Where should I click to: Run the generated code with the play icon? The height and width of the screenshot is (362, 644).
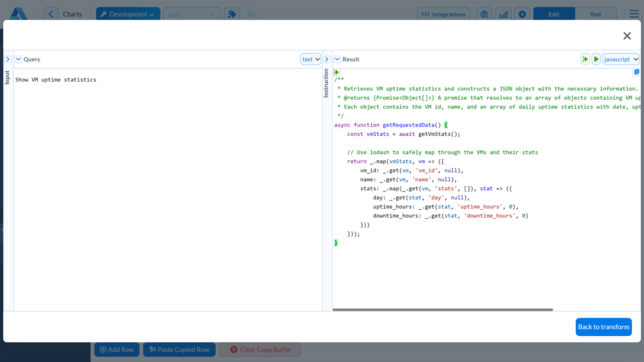point(596,59)
